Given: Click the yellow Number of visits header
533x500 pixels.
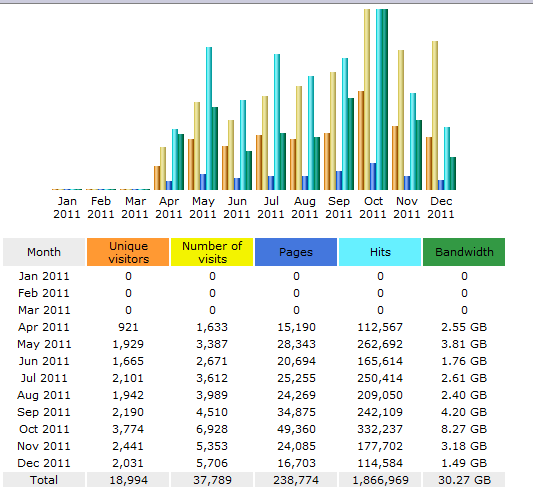Looking at the screenshot, I should click(x=212, y=252).
